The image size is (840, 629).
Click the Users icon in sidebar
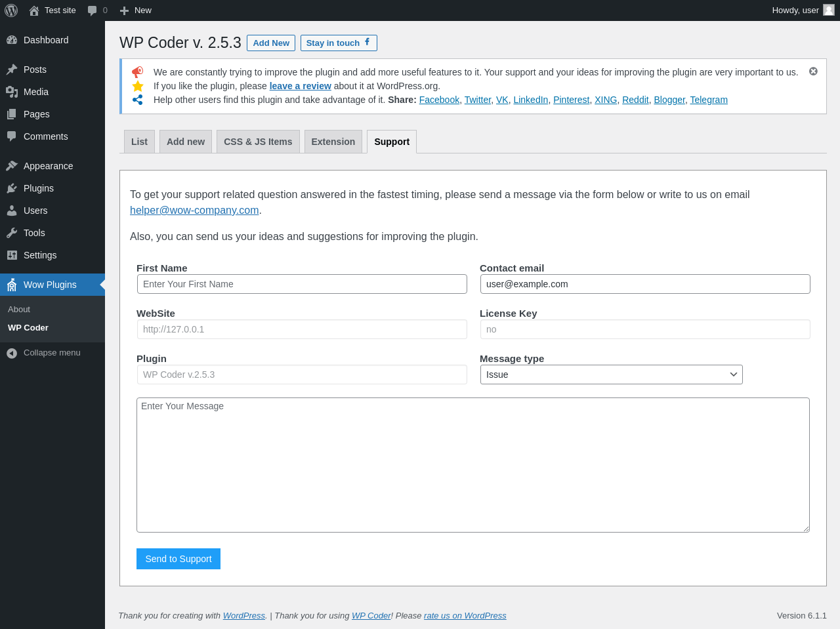point(12,211)
